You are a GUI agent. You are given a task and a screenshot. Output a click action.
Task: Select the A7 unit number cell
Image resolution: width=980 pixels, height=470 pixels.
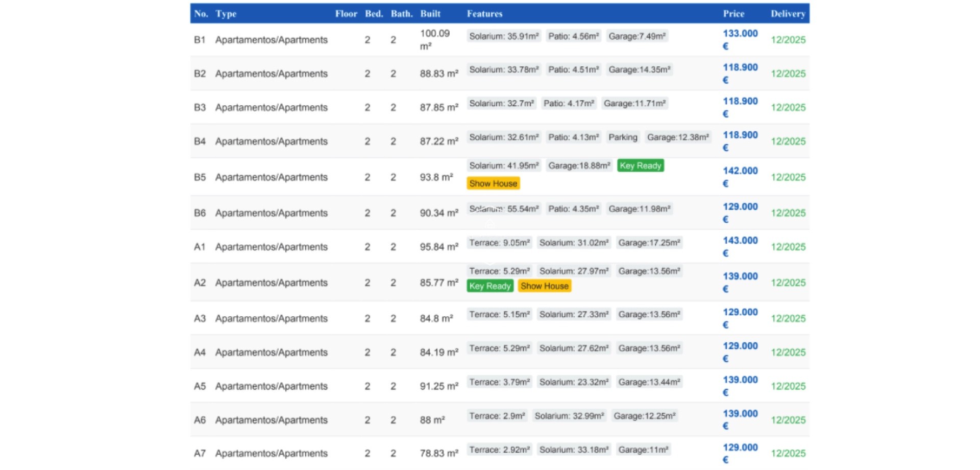(x=200, y=453)
